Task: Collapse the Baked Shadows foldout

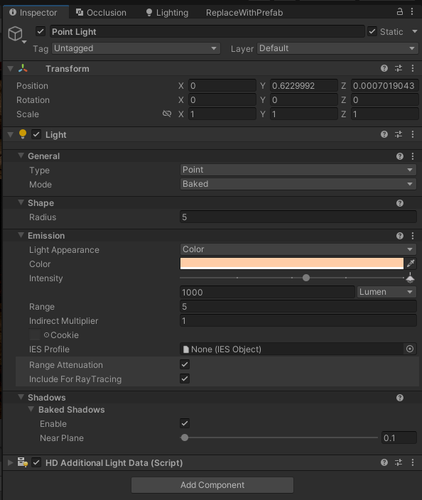Action: click(31, 409)
